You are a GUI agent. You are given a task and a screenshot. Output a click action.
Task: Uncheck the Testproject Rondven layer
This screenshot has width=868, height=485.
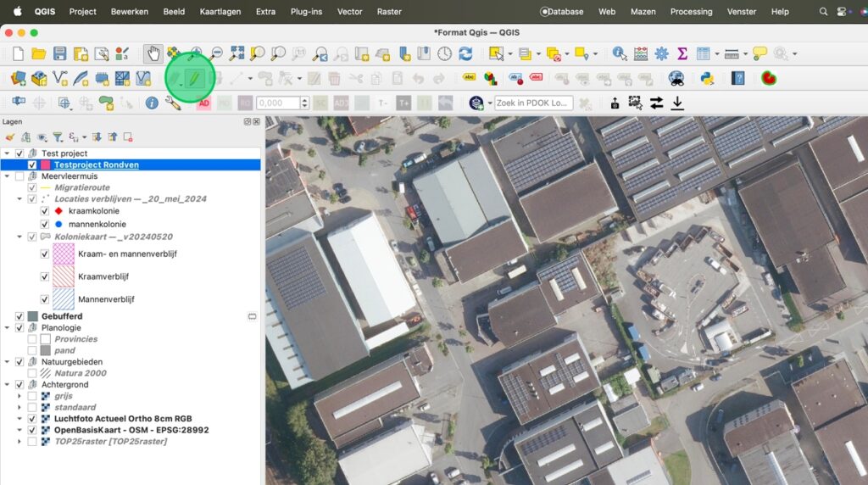(32, 164)
